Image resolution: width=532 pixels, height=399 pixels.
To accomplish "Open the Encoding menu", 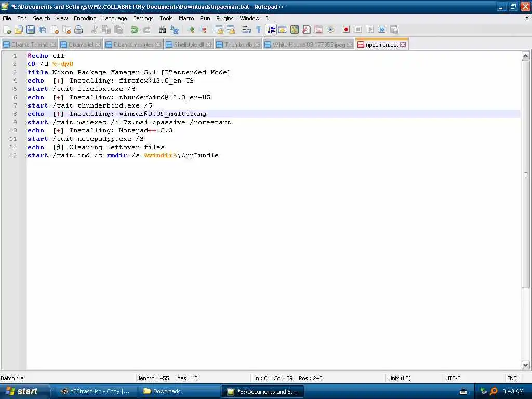I will pos(85,18).
